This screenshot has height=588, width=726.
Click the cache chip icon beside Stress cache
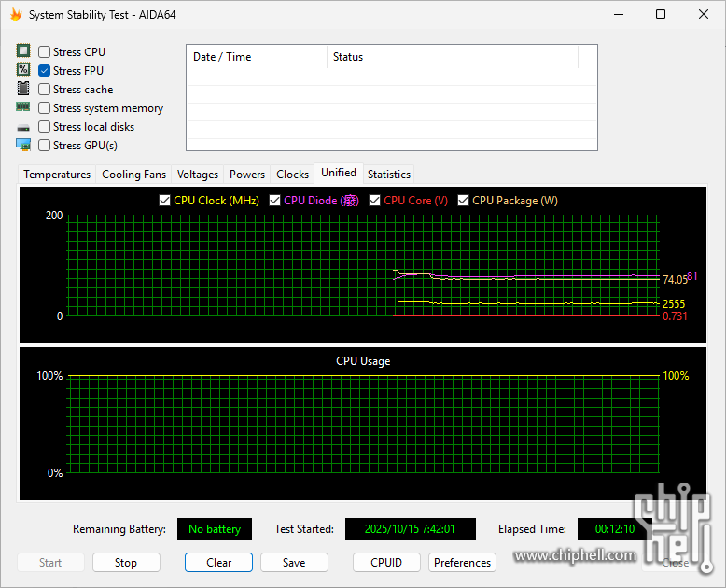23,90
